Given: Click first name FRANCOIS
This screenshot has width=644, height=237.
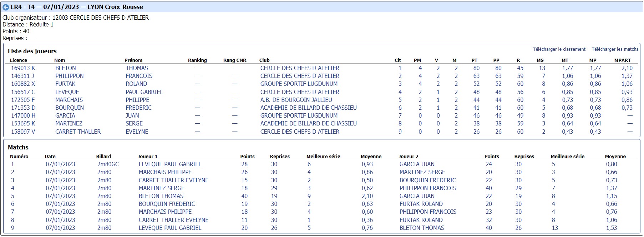Looking at the screenshot, I should (139, 76).
